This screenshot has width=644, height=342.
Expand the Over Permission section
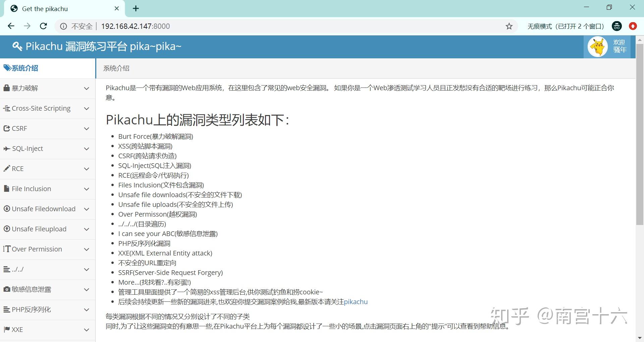87,249
